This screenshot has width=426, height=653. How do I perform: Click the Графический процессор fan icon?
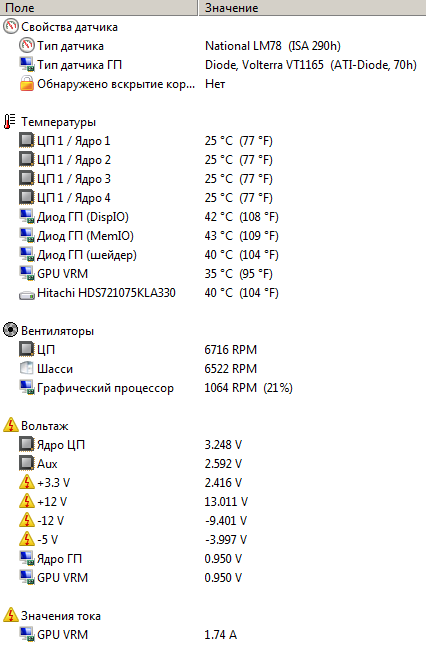[27, 388]
